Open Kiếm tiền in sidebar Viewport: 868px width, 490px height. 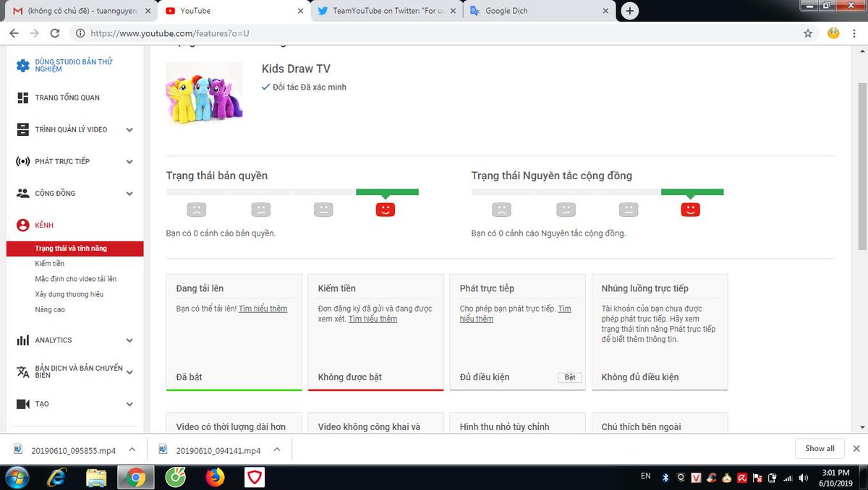50,264
